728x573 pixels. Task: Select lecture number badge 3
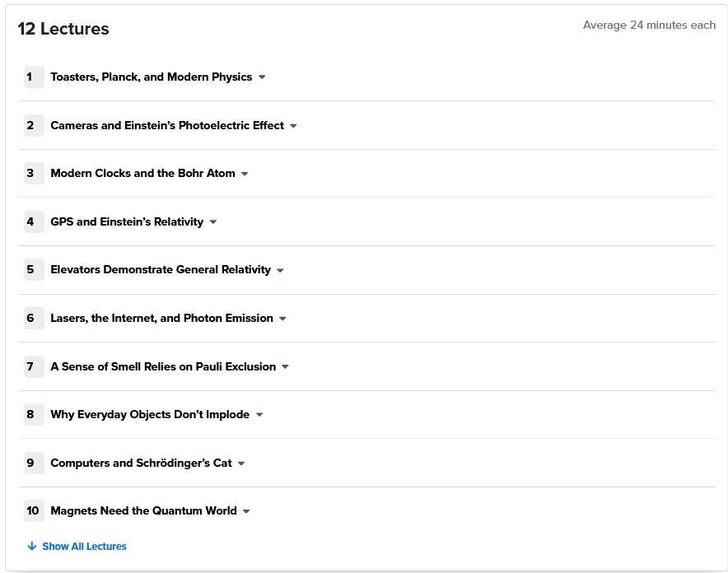click(34, 174)
